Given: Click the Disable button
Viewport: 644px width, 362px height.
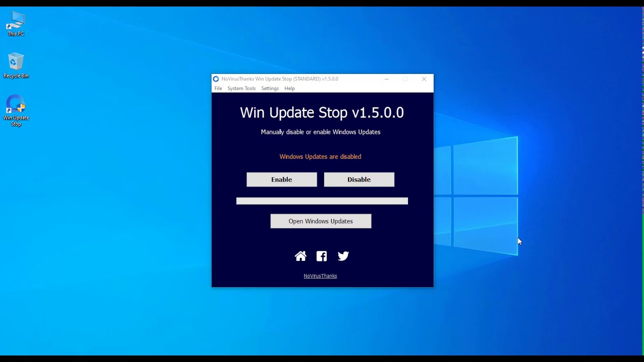Looking at the screenshot, I should click(359, 179).
